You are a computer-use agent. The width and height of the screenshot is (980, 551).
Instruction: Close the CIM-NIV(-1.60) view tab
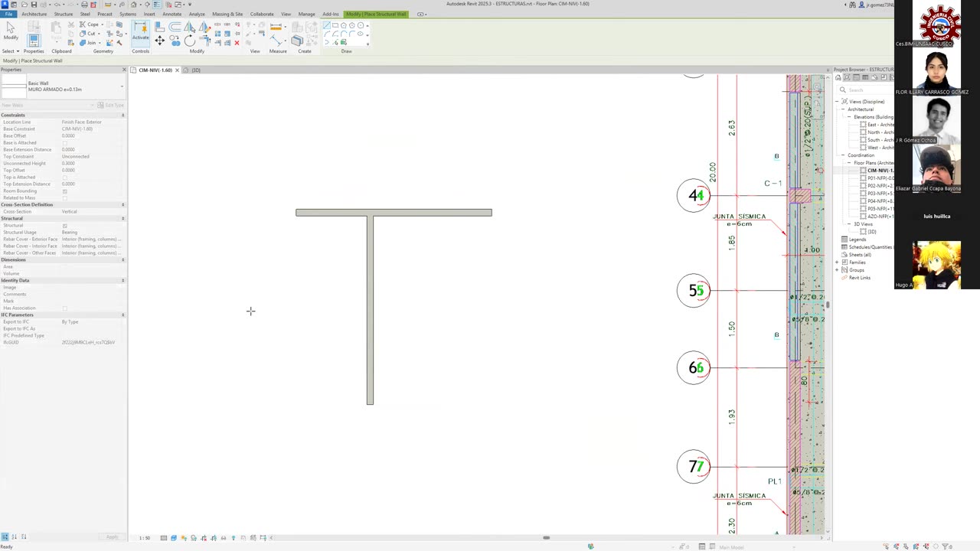coord(177,70)
